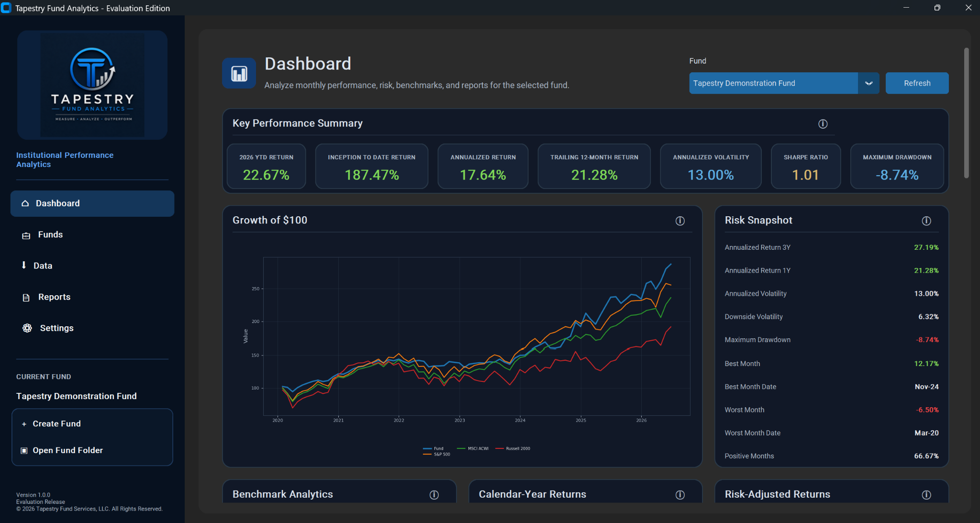Click the Refresh button
The width and height of the screenshot is (980, 523).
pyautogui.click(x=917, y=83)
